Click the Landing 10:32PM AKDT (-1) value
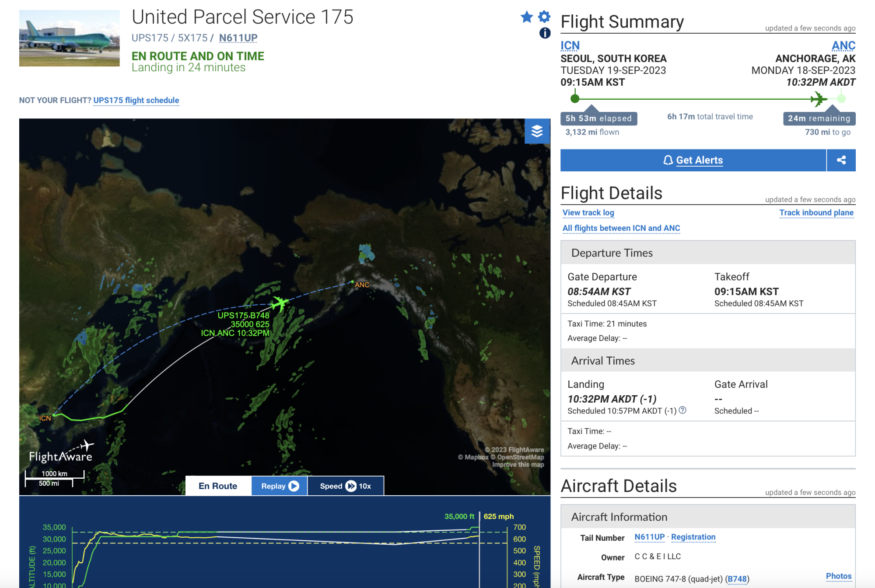Viewport: 875px width, 588px height. point(612,399)
